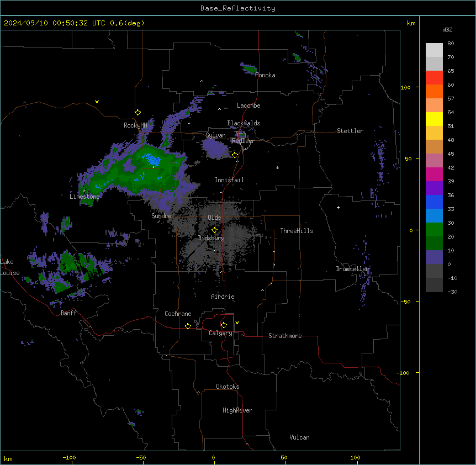This screenshot has width=476, height=465.
Task: Click the RockyMH label
Action: pyautogui.click(x=135, y=125)
